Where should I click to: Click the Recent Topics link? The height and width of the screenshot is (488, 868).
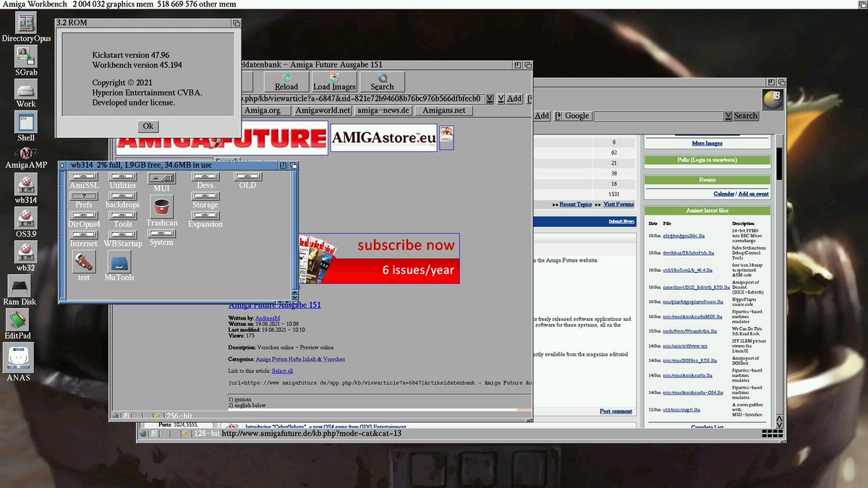point(576,205)
